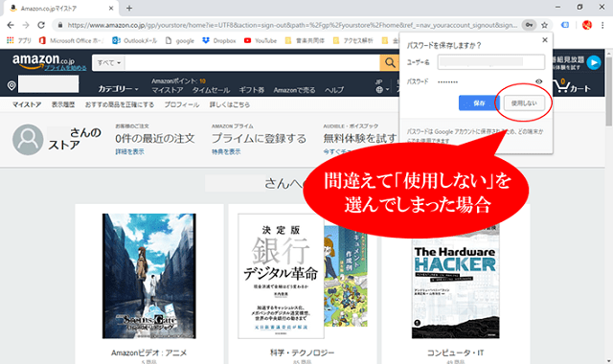Viewport: 613px width, 364px height.
Task: Open the 銀行デジタル革命 book cover
Action: [x=281, y=276]
